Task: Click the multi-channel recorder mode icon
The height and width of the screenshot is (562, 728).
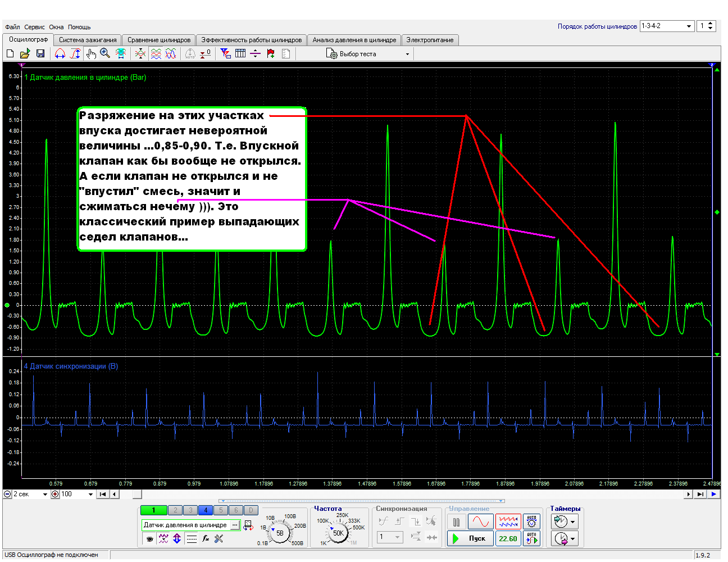Action: point(508,522)
